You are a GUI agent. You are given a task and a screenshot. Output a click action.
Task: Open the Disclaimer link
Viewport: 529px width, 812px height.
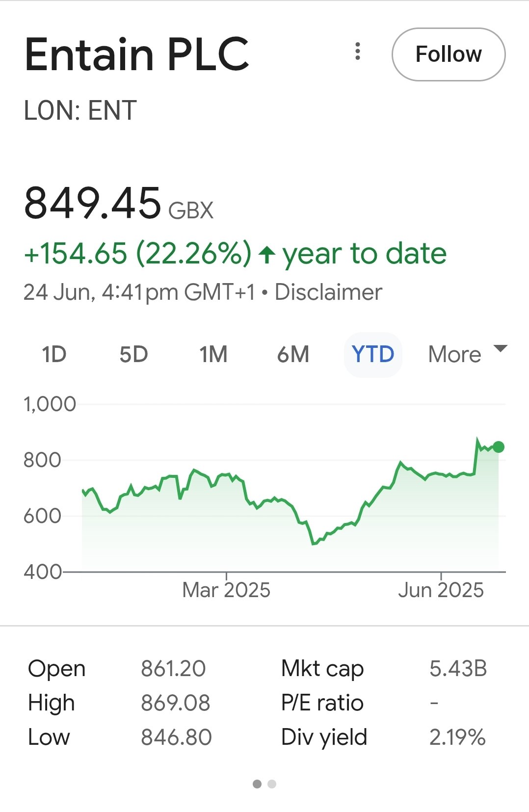pos(328,292)
